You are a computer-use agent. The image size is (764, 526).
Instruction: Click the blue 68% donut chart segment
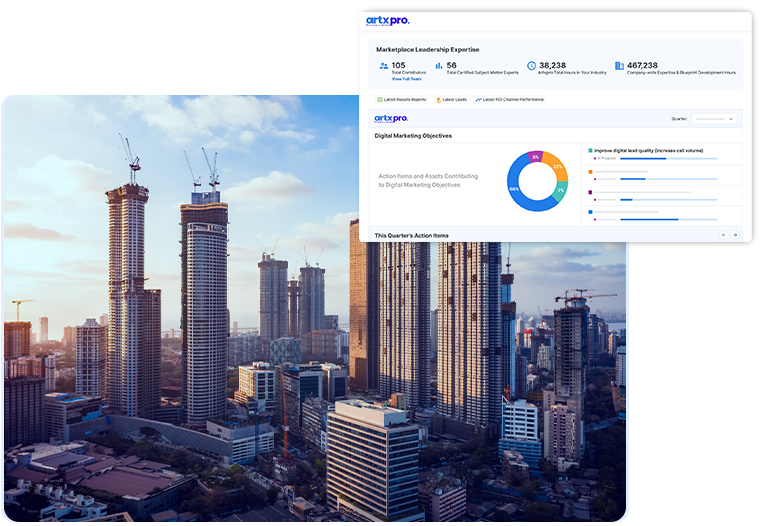(x=515, y=190)
